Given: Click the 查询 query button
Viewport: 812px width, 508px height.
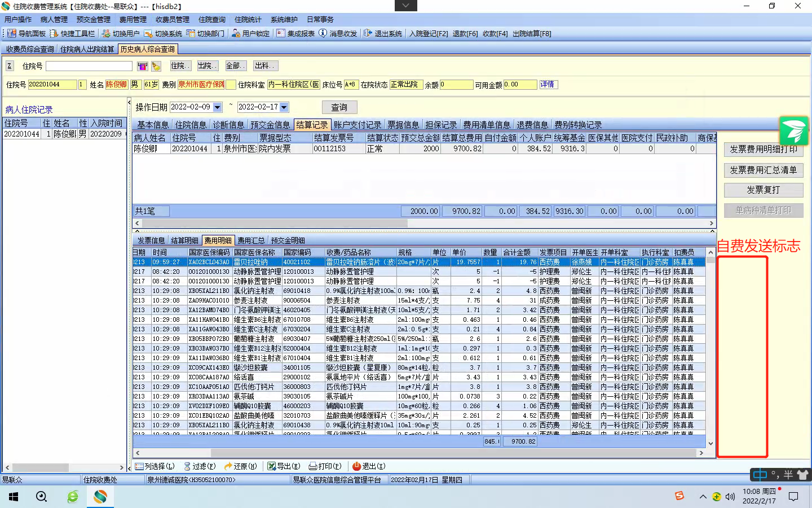Looking at the screenshot, I should pyautogui.click(x=339, y=107).
